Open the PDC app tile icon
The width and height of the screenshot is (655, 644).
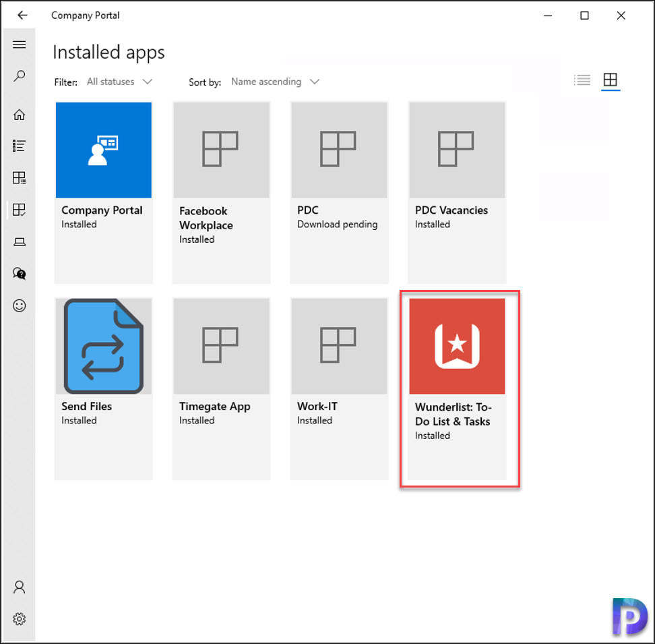[x=339, y=150]
